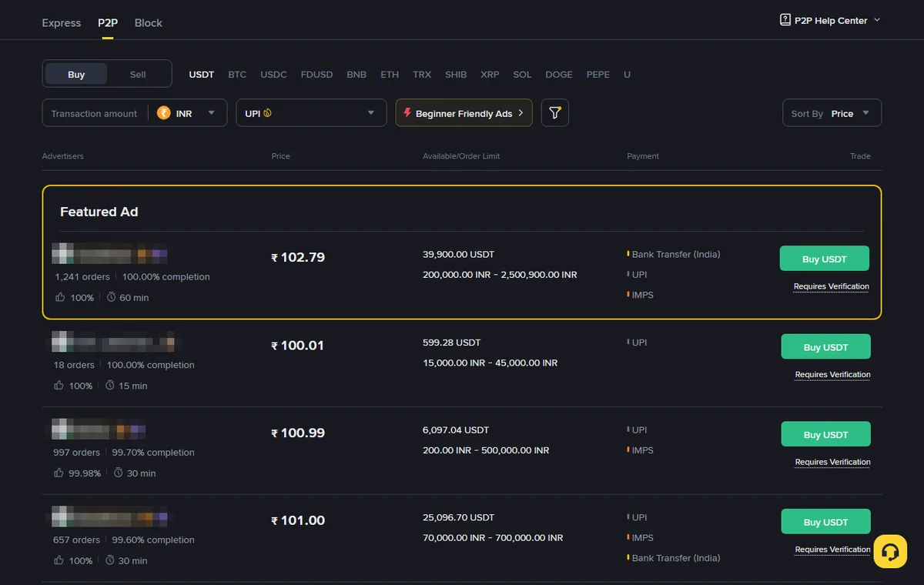This screenshot has height=585, width=924.
Task: Open the Sort By Price dropdown
Action: click(x=832, y=113)
